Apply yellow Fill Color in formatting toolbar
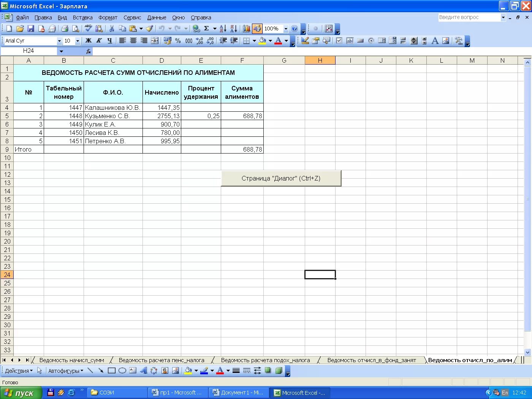532x399 pixels. (262, 41)
